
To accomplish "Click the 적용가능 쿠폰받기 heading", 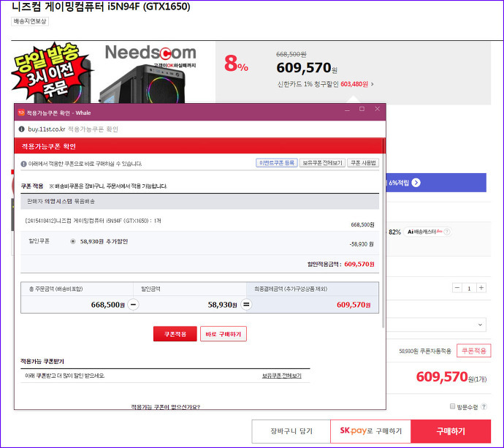I will 42,362.
